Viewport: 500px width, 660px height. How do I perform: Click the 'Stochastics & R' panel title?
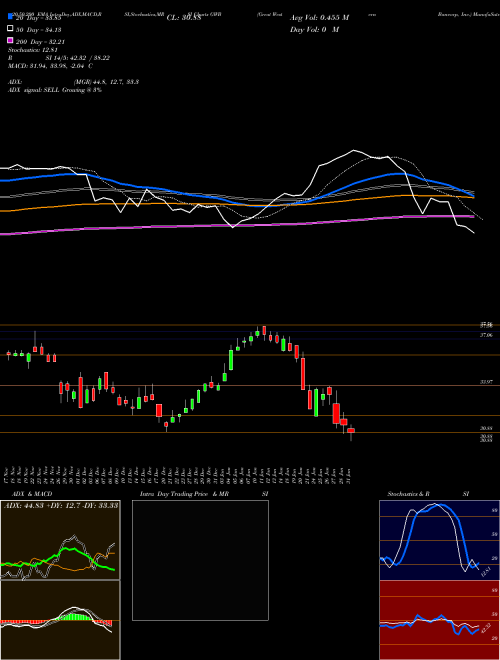click(x=409, y=494)
